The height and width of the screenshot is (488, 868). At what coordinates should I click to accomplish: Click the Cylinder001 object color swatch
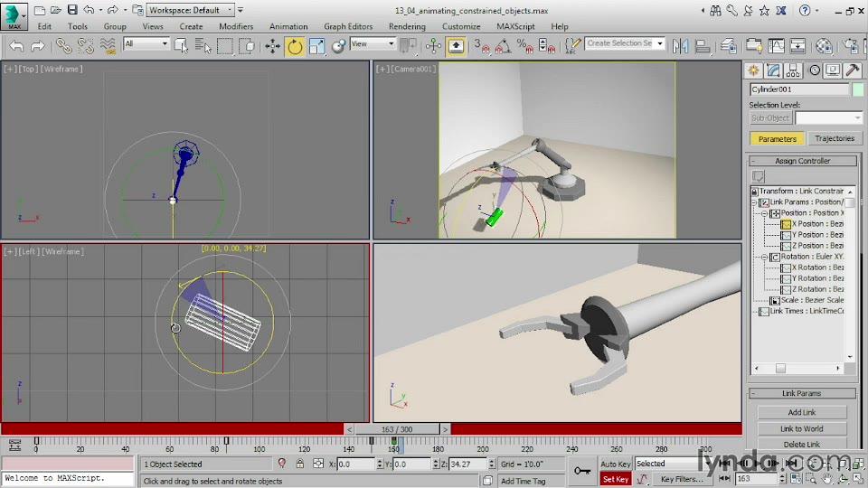[x=857, y=89]
